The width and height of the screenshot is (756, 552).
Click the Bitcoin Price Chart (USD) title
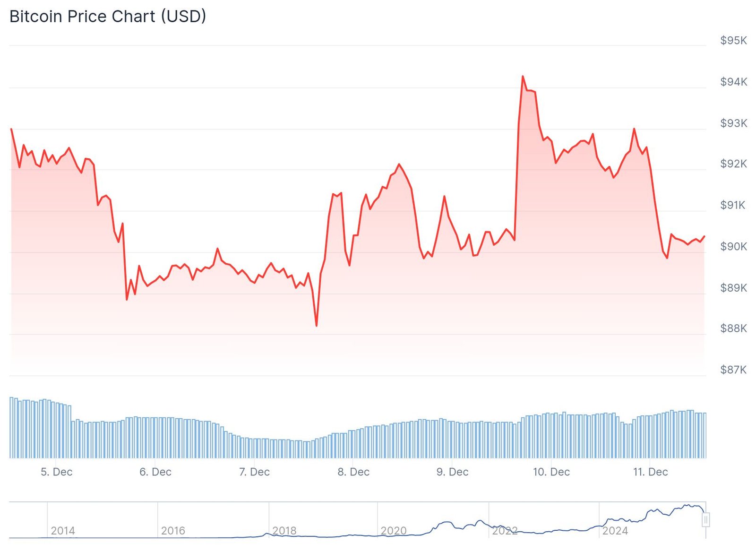108,17
